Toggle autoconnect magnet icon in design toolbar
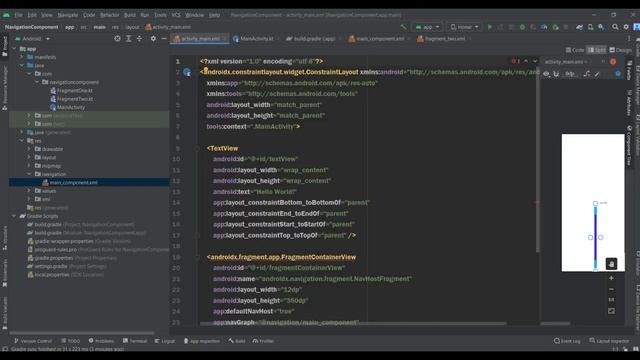Screen dimensions: 640x360 pos(556,74)
